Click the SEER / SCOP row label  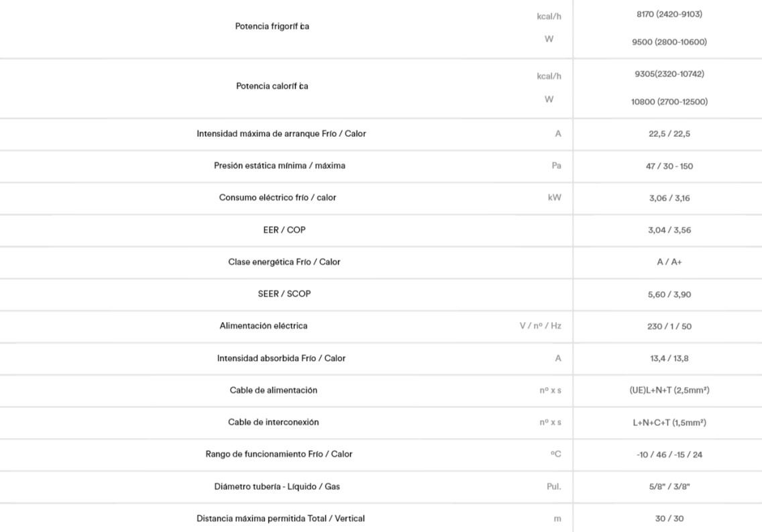(284, 294)
